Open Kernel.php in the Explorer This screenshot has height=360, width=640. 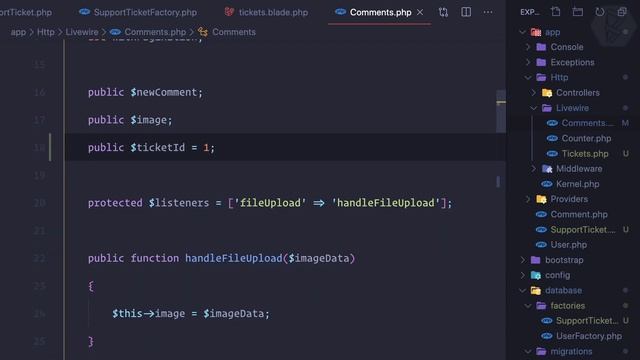tap(578, 184)
